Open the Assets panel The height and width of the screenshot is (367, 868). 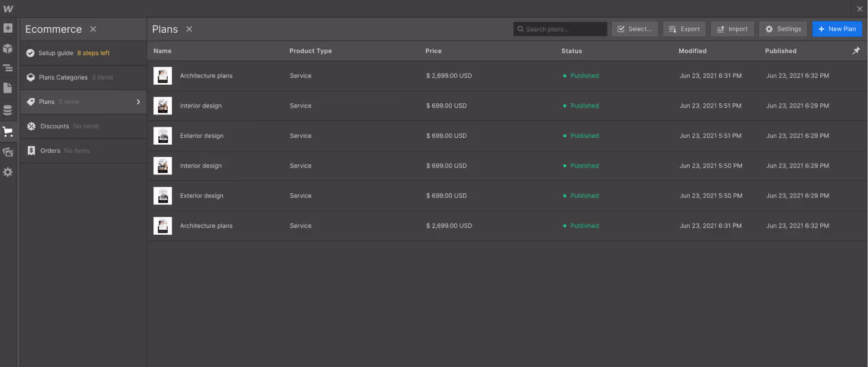(8, 152)
